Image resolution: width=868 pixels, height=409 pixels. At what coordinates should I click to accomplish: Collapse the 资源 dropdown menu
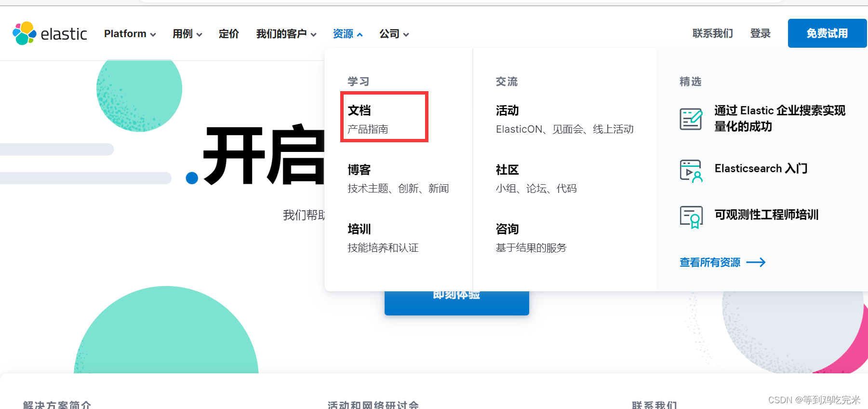347,34
